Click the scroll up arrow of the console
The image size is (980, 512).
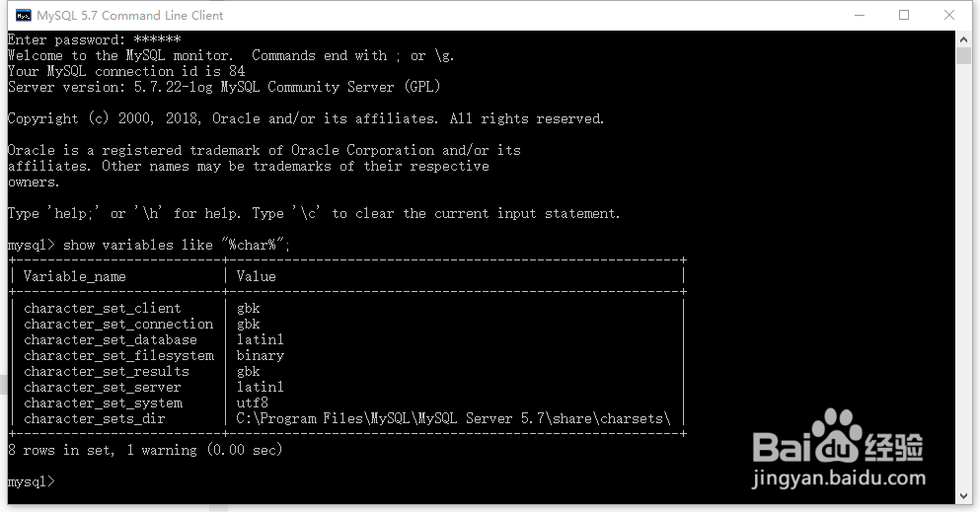coord(964,37)
